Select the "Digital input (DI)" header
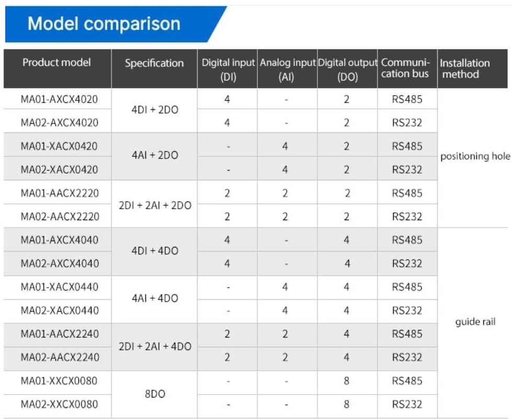The image size is (512, 420). coord(227,70)
